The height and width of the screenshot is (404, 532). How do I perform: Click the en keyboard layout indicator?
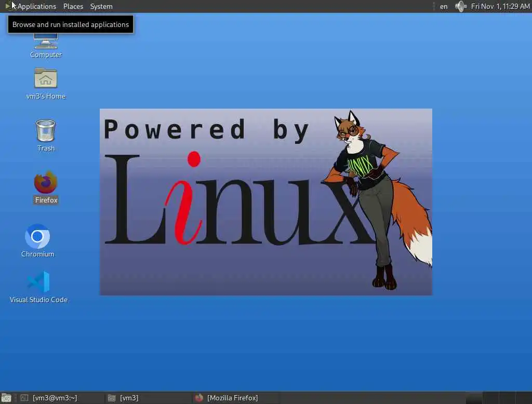[x=444, y=6]
